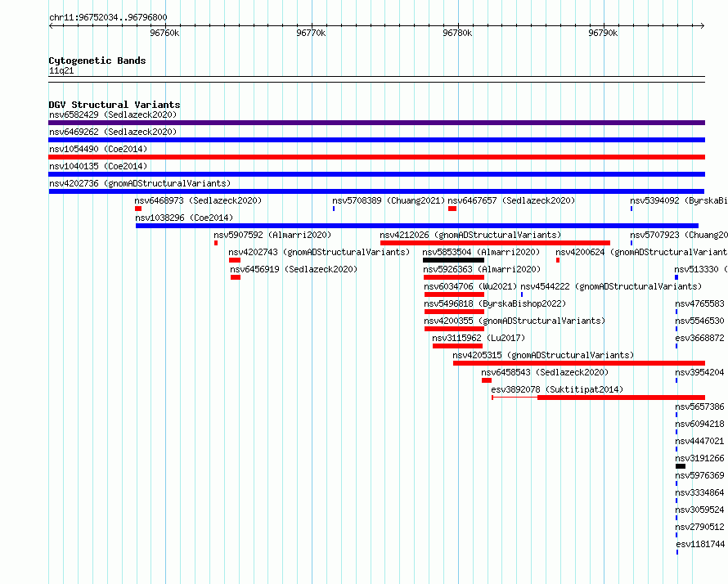Click the purple bar of nsv6582429
The width and height of the screenshot is (728, 584).
pyautogui.click(x=376, y=123)
